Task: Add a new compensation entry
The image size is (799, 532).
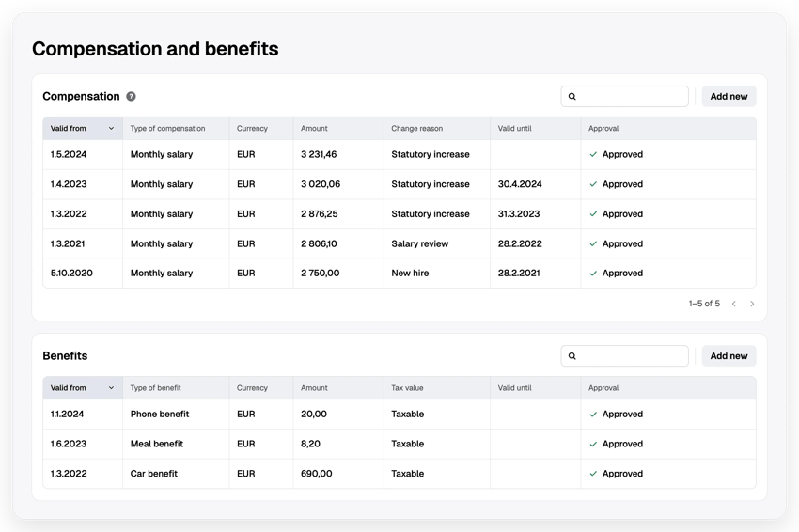Action: (728, 96)
